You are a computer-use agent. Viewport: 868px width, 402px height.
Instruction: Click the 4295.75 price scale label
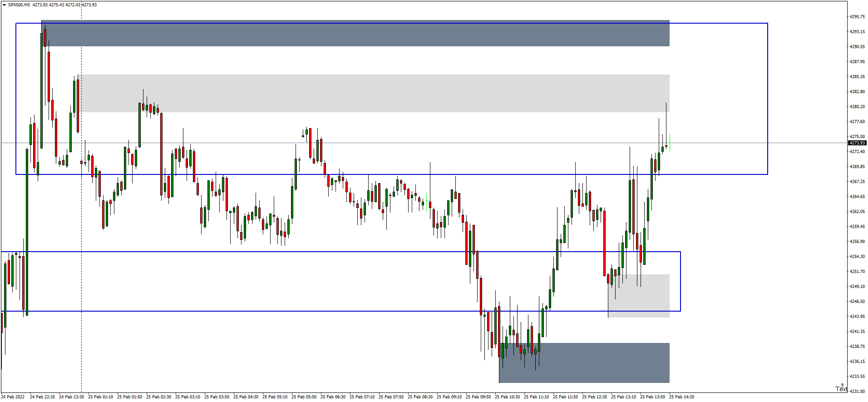[x=857, y=17]
